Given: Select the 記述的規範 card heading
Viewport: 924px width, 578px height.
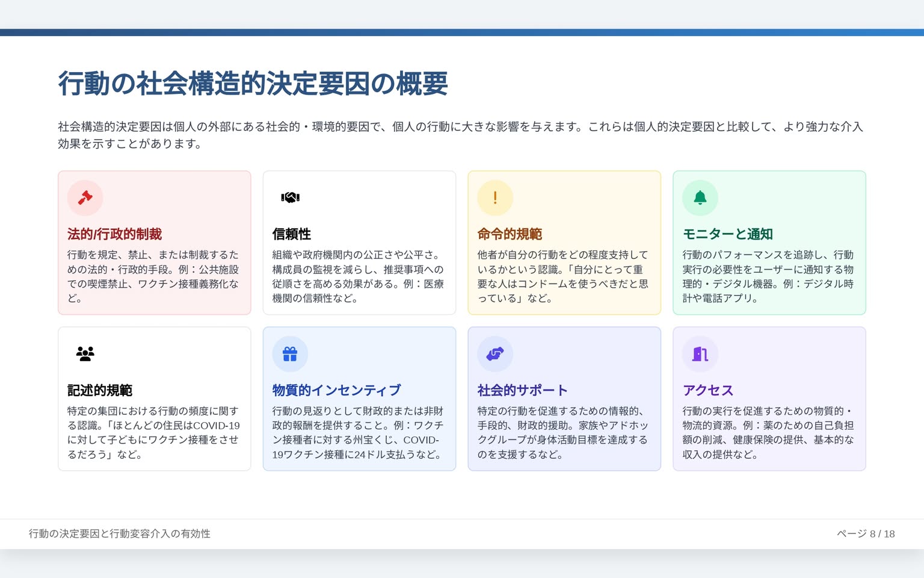Looking at the screenshot, I should (x=100, y=390).
